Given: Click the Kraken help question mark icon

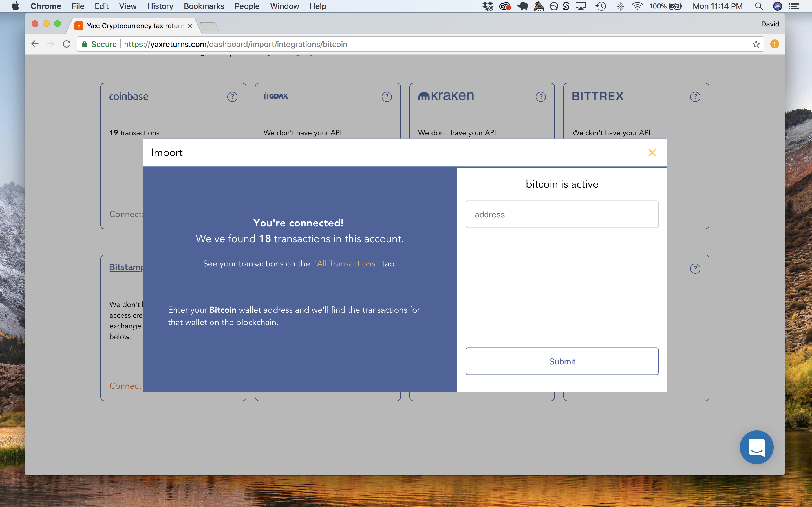Looking at the screenshot, I should (540, 97).
